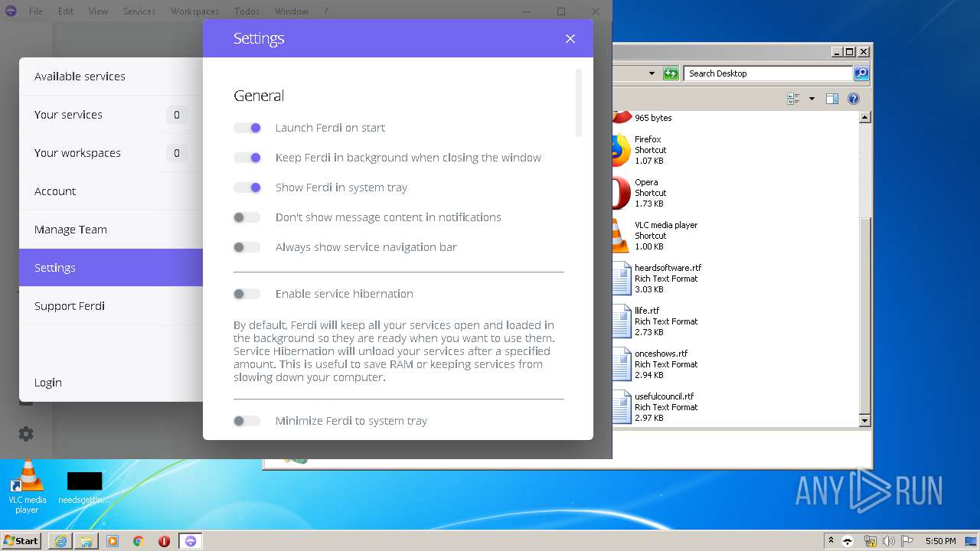The height and width of the screenshot is (551, 980).
Task: Open the Support Ferdi section
Action: [111, 306]
